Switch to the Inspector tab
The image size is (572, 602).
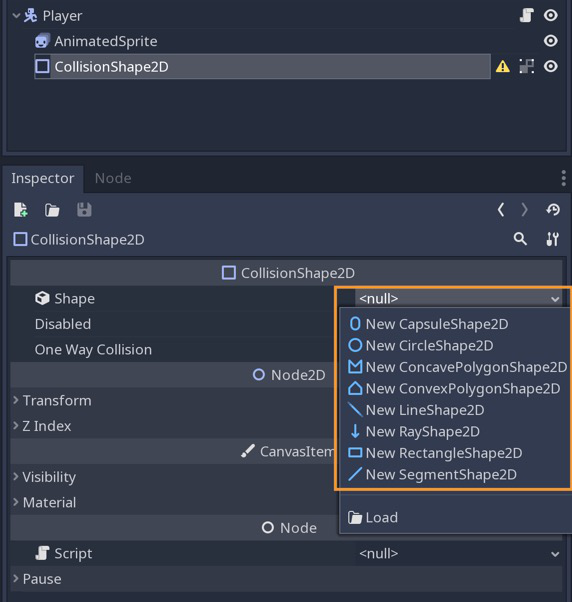(x=43, y=179)
